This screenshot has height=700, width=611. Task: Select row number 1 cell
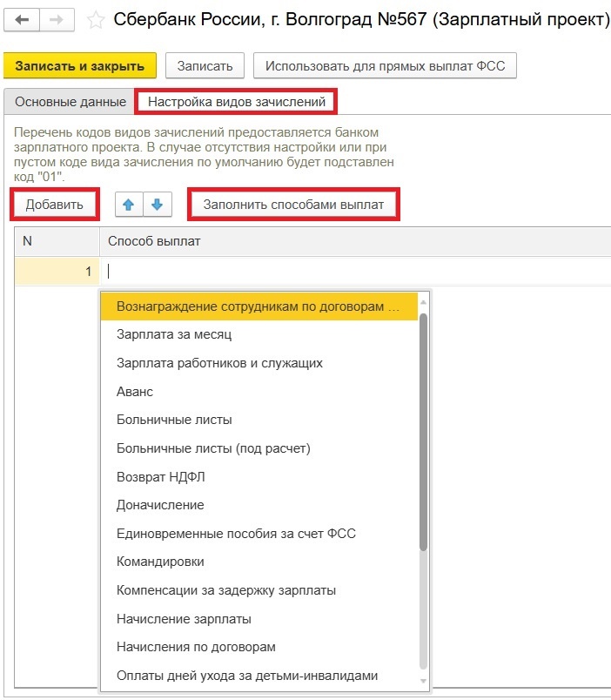tap(57, 271)
